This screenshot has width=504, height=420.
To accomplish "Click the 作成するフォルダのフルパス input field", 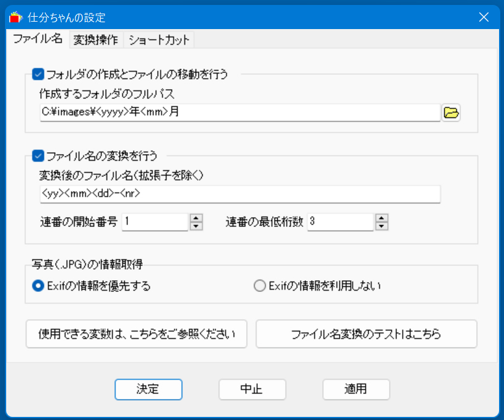I will pos(239,113).
